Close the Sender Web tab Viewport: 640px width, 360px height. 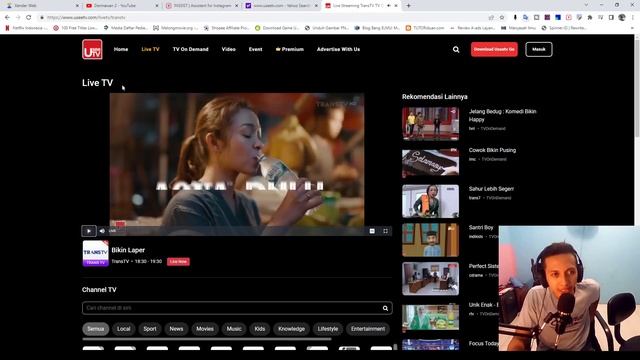coord(77,6)
